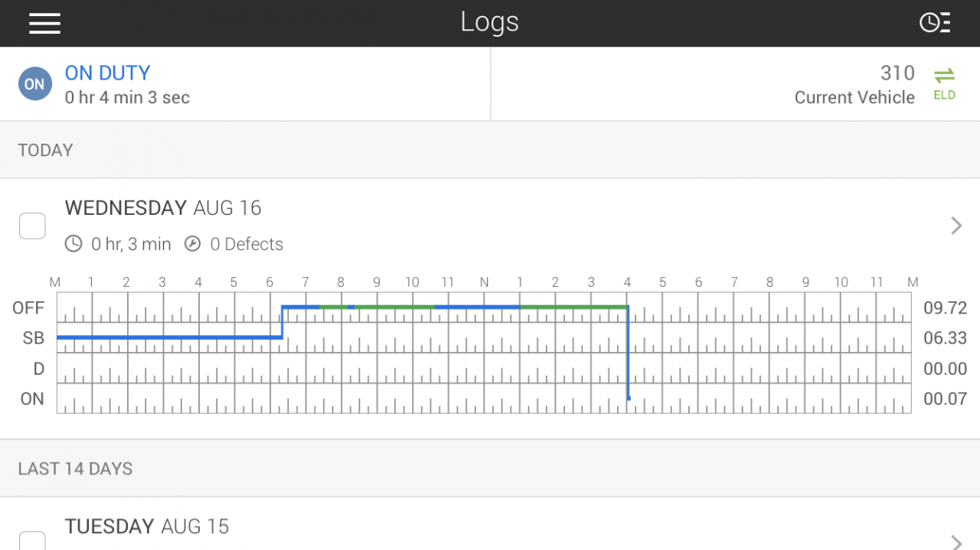This screenshot has height=550, width=980.
Task: Open the ON DUTY status panel
Action: 245,84
